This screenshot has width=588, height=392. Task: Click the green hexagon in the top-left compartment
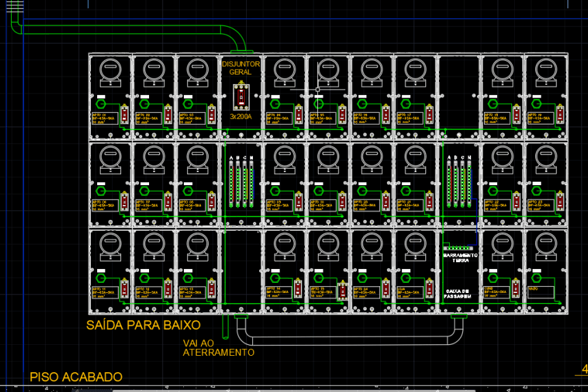coord(101,106)
